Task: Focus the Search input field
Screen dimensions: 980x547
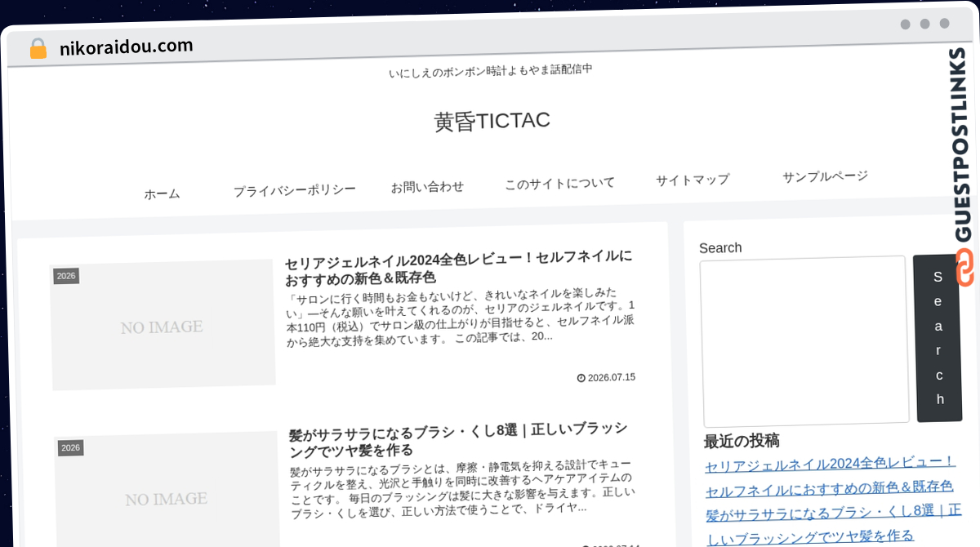Action: coord(804,340)
